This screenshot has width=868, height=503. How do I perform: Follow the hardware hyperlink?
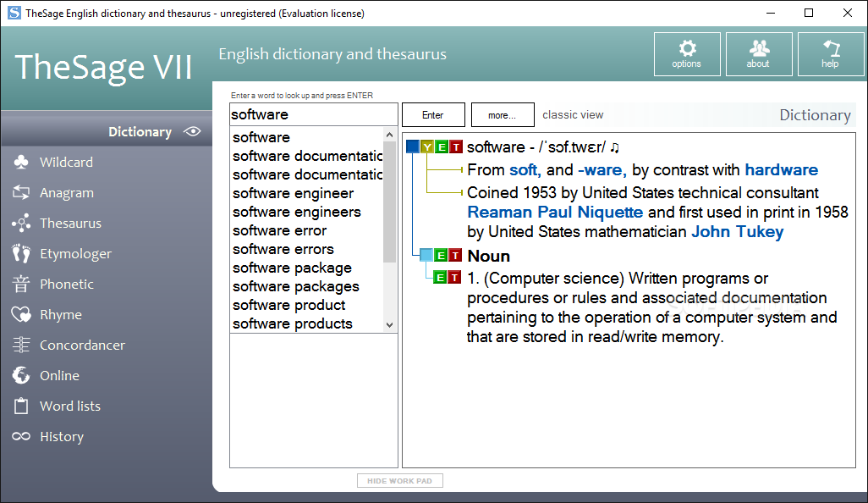[x=781, y=169]
